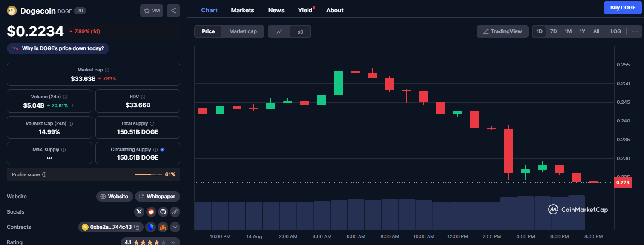Screen dimensions: 644x245
Task: Click the 7.89% (1d) price change
Action: coord(84,31)
